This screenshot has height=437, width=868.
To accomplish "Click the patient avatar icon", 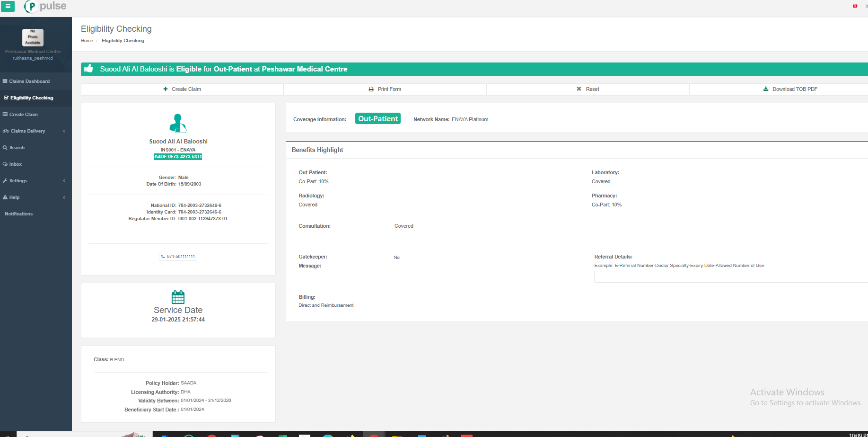I will 178,124.
